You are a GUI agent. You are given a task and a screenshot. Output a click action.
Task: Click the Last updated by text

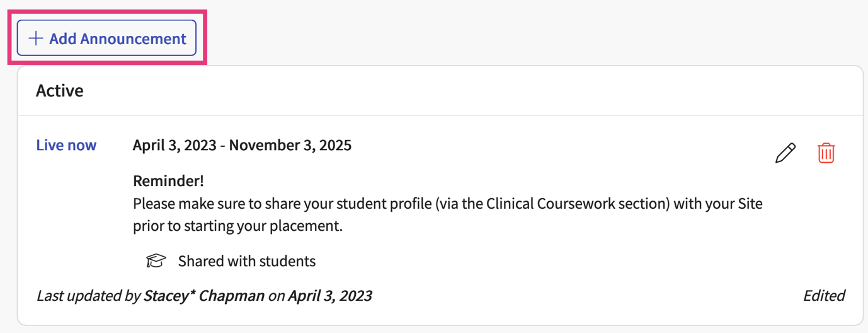click(x=88, y=296)
